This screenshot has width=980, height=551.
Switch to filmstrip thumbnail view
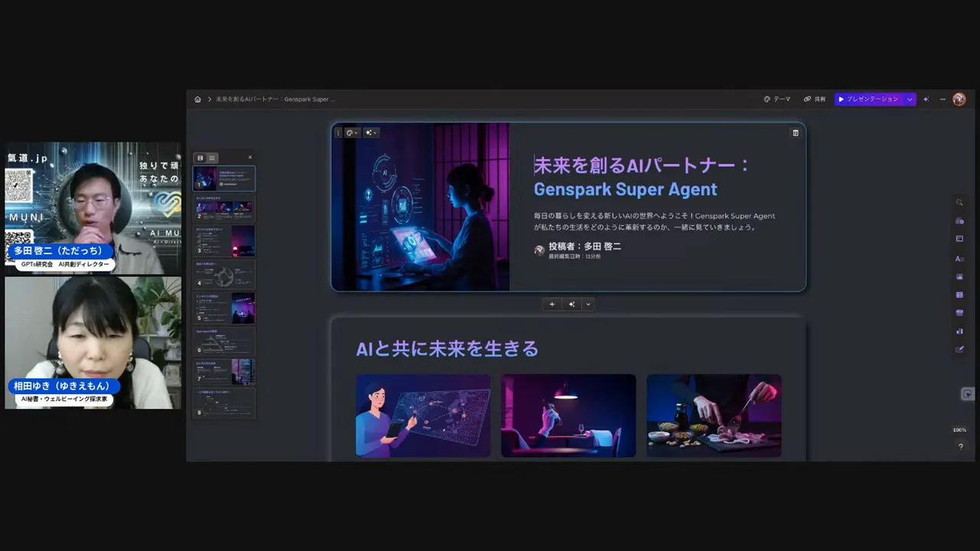[x=201, y=158]
